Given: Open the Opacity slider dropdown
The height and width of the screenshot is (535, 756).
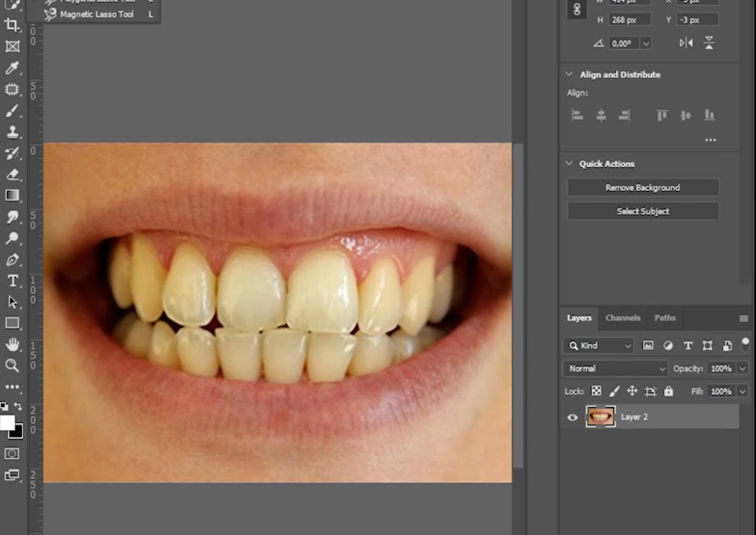Looking at the screenshot, I should (x=743, y=369).
